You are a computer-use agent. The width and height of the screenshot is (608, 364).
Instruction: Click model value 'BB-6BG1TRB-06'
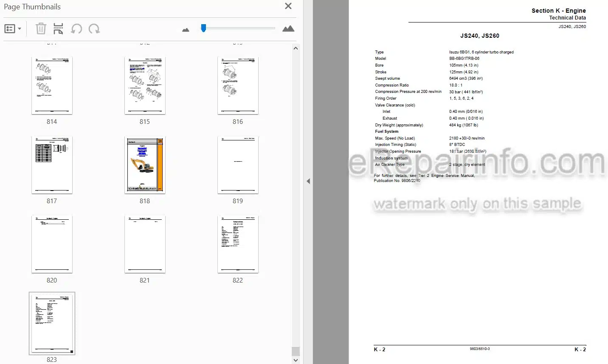coord(464,59)
